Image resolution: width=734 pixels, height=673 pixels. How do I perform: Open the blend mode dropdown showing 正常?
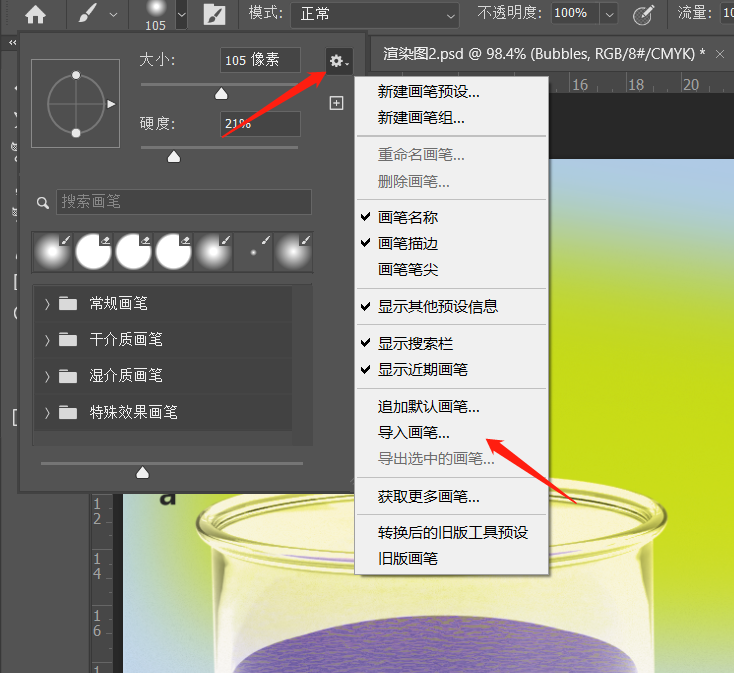point(374,15)
